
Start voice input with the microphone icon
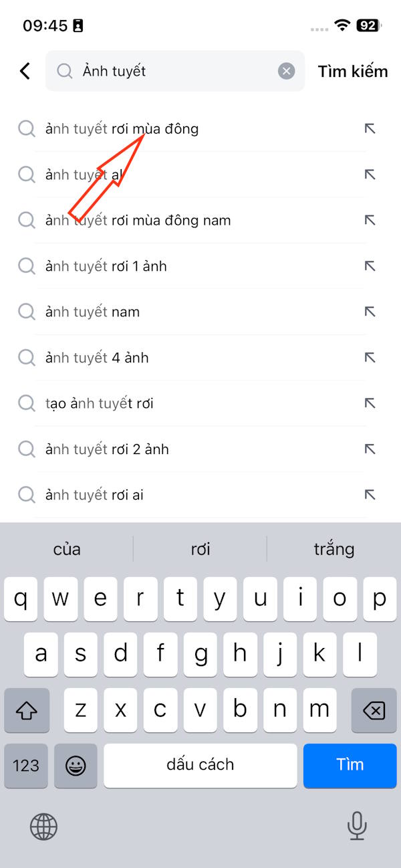[356, 827]
